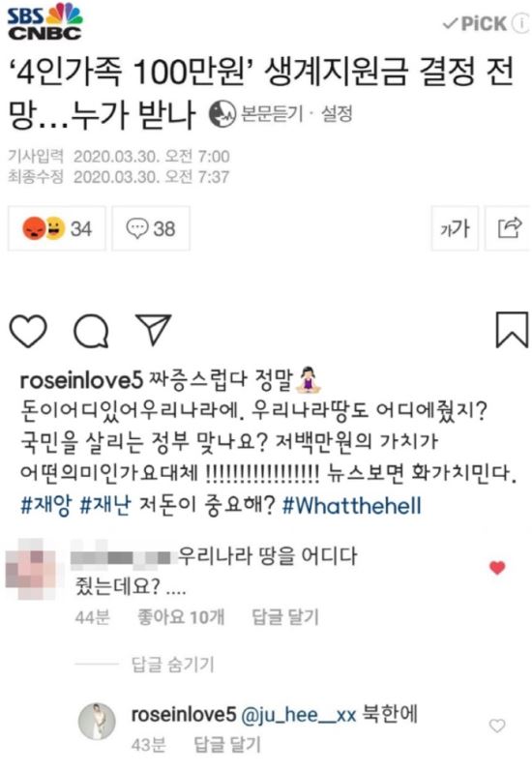532x772 pixels.
Task: Open the PiCK info icon
Action: click(x=521, y=22)
